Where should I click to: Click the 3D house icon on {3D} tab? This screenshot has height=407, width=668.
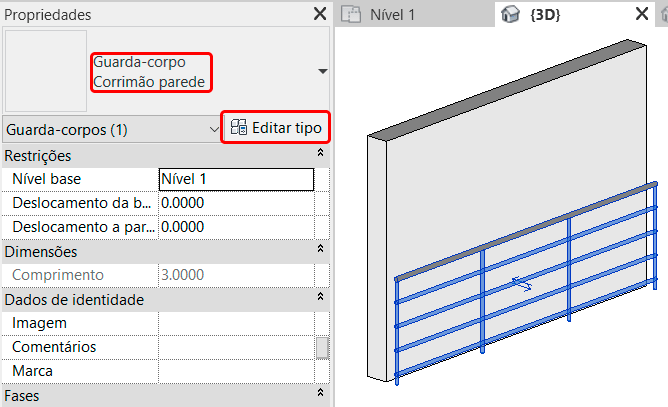[x=510, y=15]
